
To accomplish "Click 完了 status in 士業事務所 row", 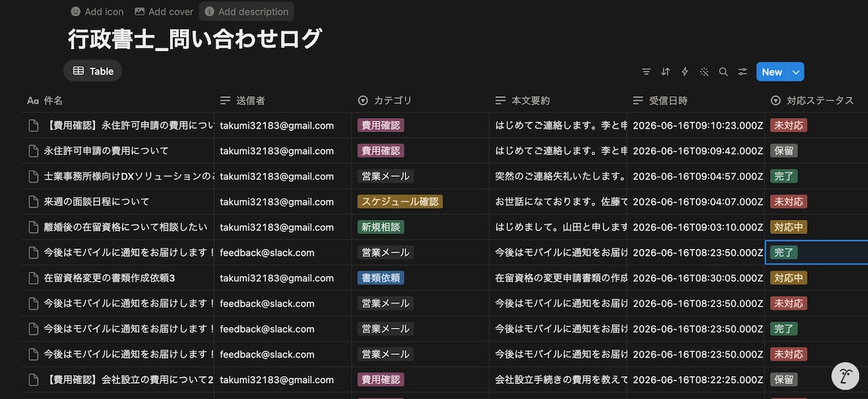I will pos(783,176).
